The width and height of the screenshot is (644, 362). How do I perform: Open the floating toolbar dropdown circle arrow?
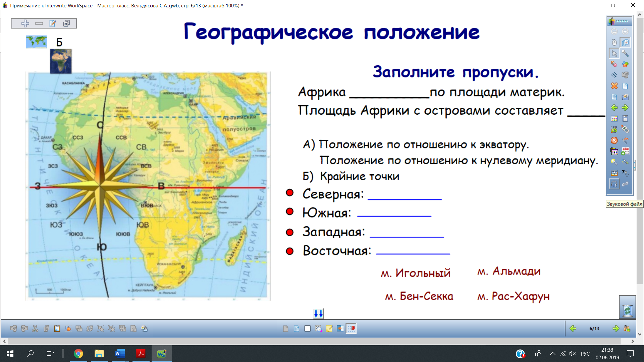click(625, 32)
